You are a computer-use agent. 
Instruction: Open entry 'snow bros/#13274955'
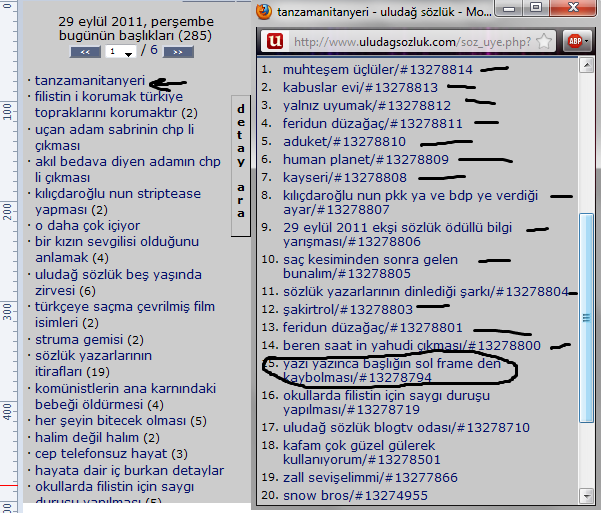(x=355, y=496)
